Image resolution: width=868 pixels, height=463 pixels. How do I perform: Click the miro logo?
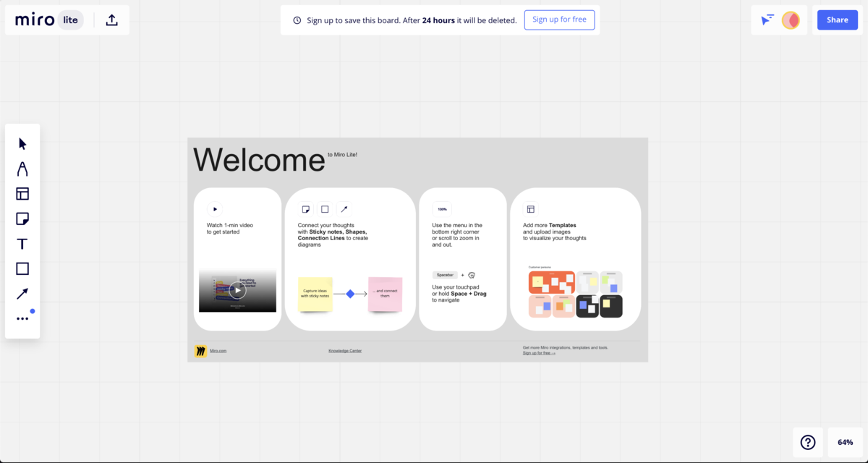pyautogui.click(x=35, y=20)
